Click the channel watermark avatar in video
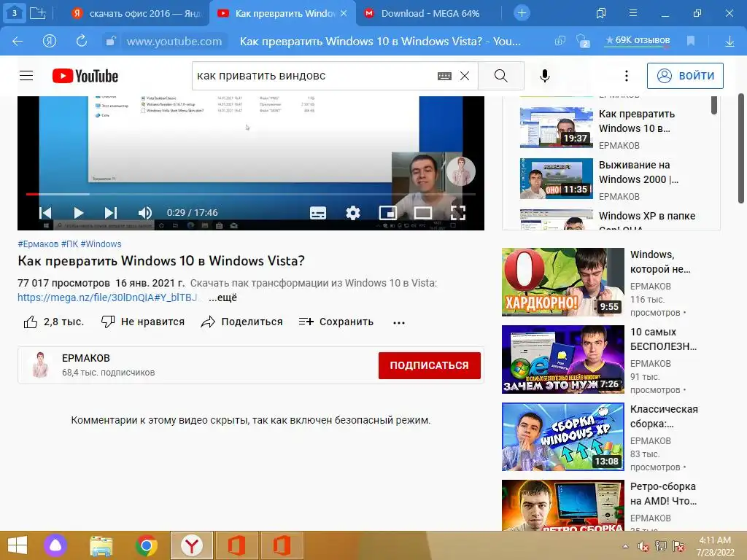The width and height of the screenshot is (747, 560). click(x=461, y=171)
